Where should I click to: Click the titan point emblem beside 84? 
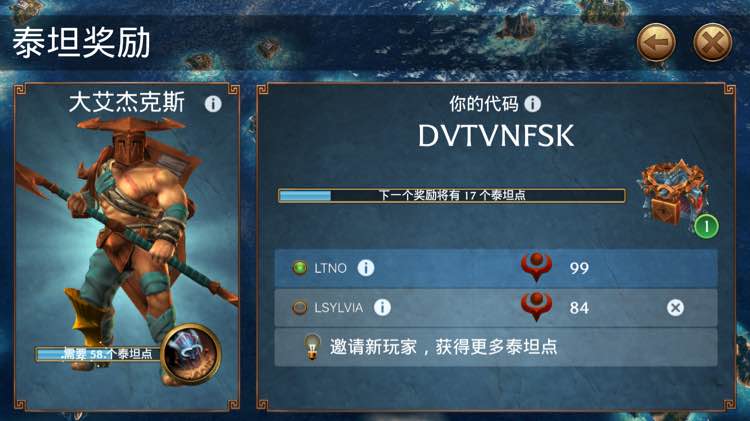click(x=536, y=306)
